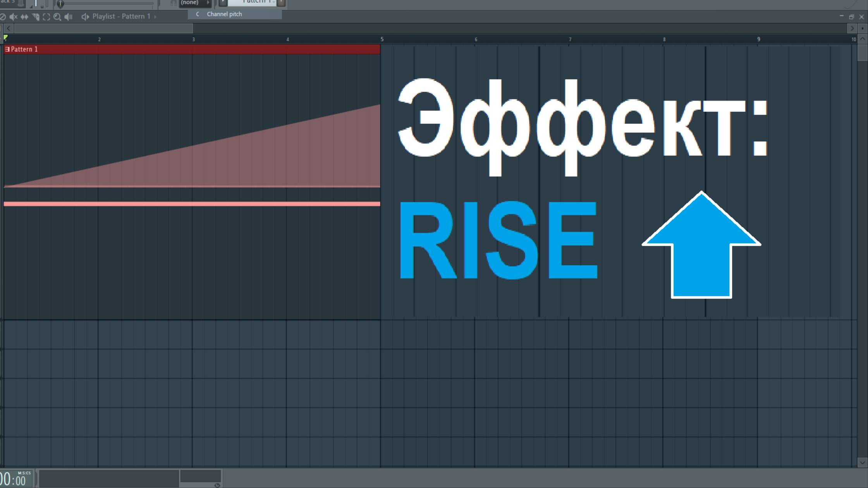Click the vertical scrollbar thumb
Image resolution: width=868 pixels, height=488 pixels.
tap(862, 53)
